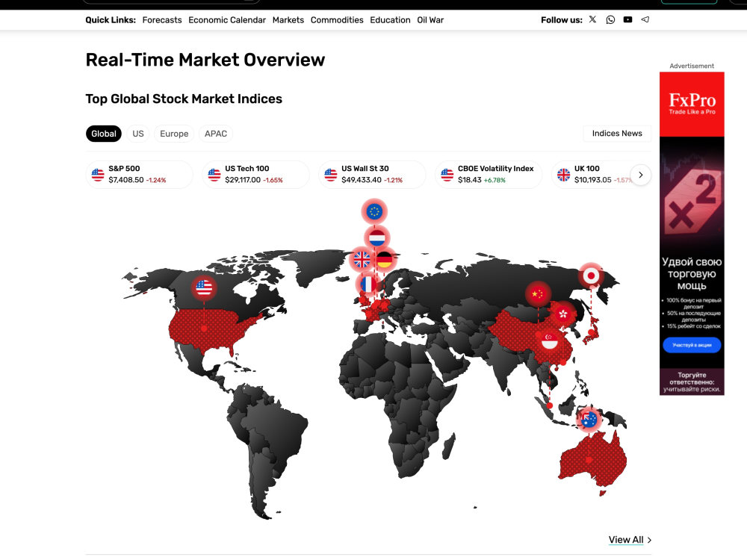
Task: Click the US flag beside US Tech 100
Action: (214, 175)
